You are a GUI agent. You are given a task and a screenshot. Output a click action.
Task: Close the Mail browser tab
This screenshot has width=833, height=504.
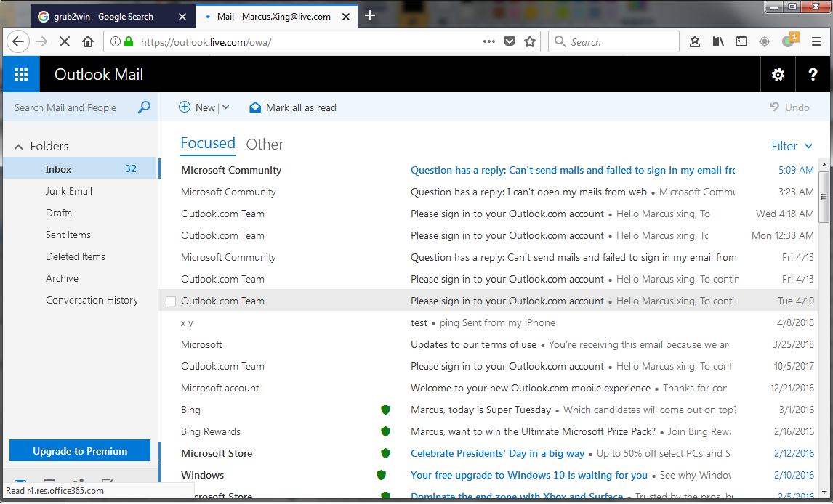[x=346, y=17]
